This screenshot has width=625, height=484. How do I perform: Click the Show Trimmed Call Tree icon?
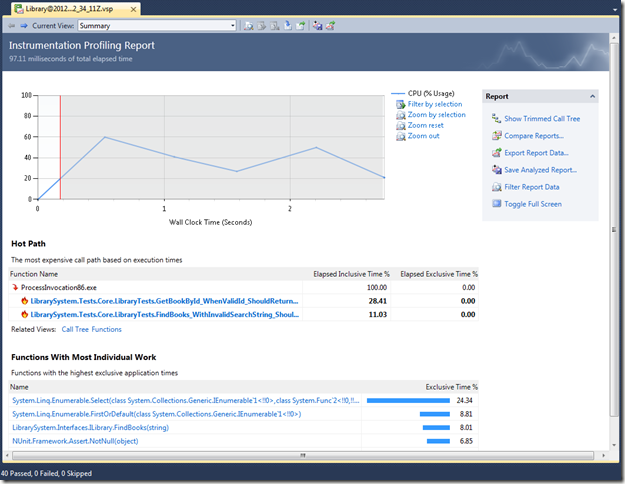click(x=496, y=118)
